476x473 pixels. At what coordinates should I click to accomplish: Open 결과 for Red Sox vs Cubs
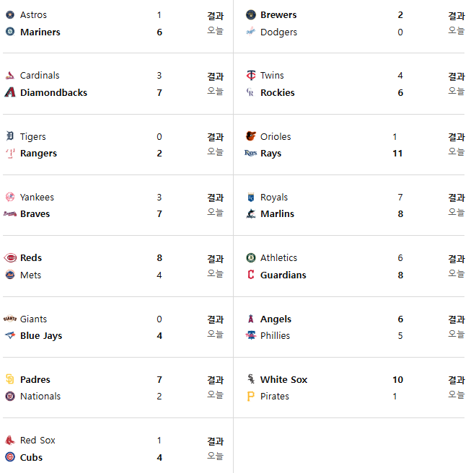coord(215,441)
